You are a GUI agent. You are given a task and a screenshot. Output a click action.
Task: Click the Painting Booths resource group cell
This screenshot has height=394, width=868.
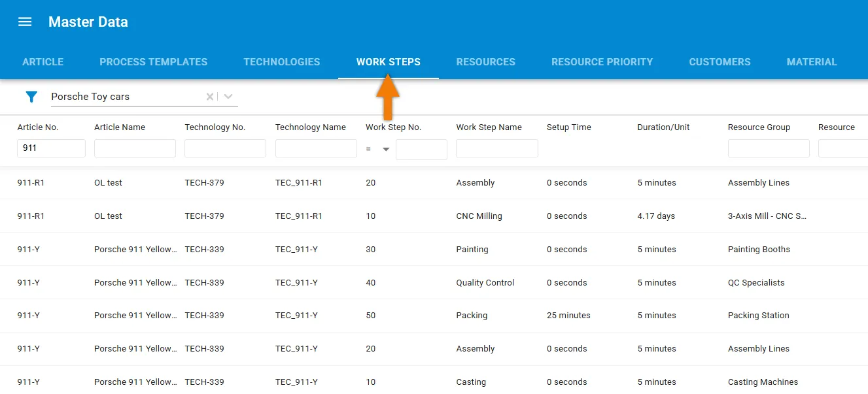pos(759,250)
